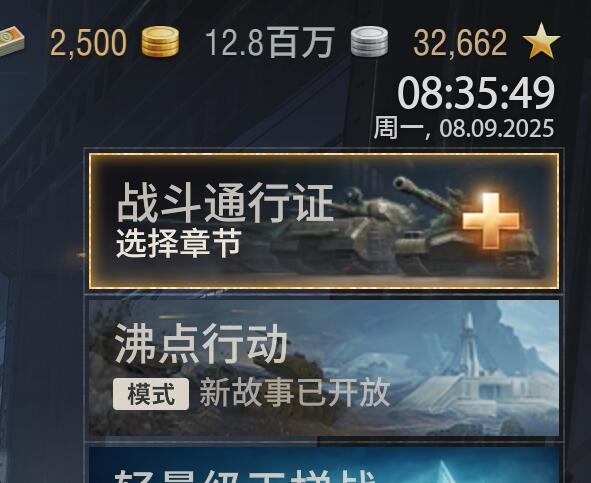Click the silver credits coin icon
The image size is (591, 483).
pyautogui.click(x=369, y=41)
